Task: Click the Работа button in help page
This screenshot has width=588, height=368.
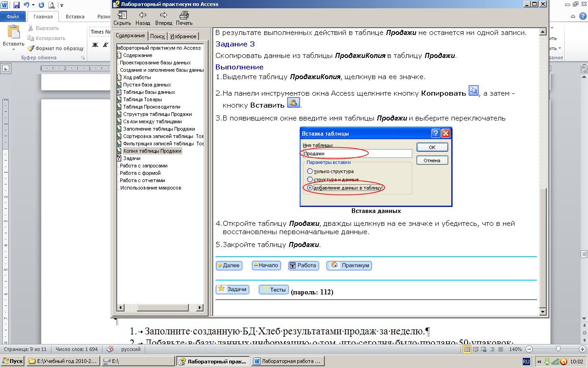Action: pyautogui.click(x=303, y=265)
